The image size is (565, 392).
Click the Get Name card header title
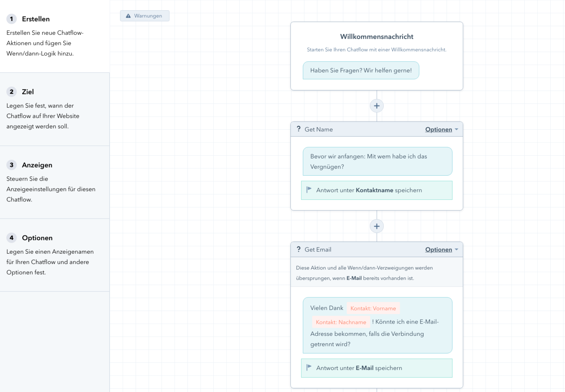[319, 130]
